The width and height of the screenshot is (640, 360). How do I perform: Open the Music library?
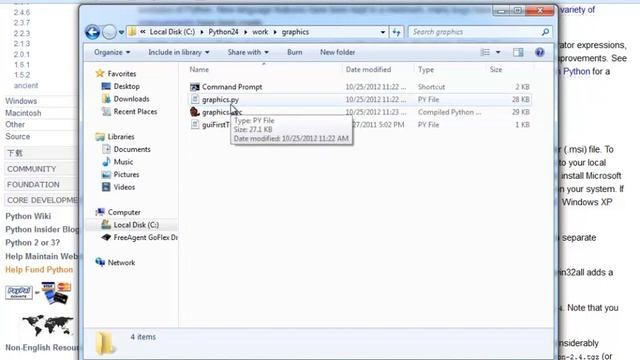[x=123, y=162]
